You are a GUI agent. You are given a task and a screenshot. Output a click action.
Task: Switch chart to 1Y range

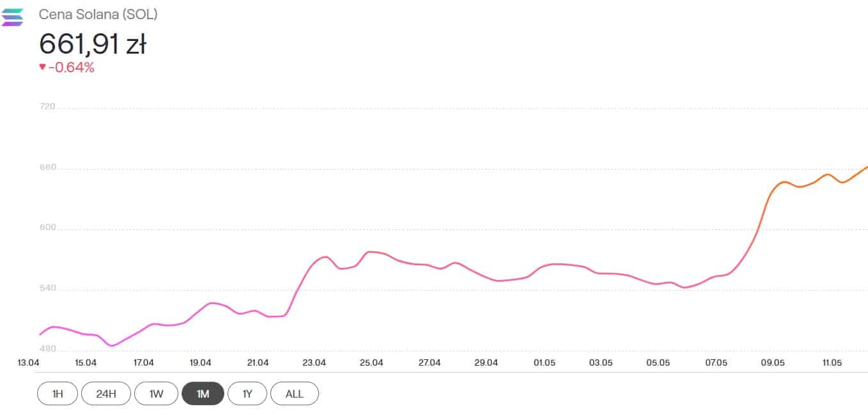[x=247, y=394]
